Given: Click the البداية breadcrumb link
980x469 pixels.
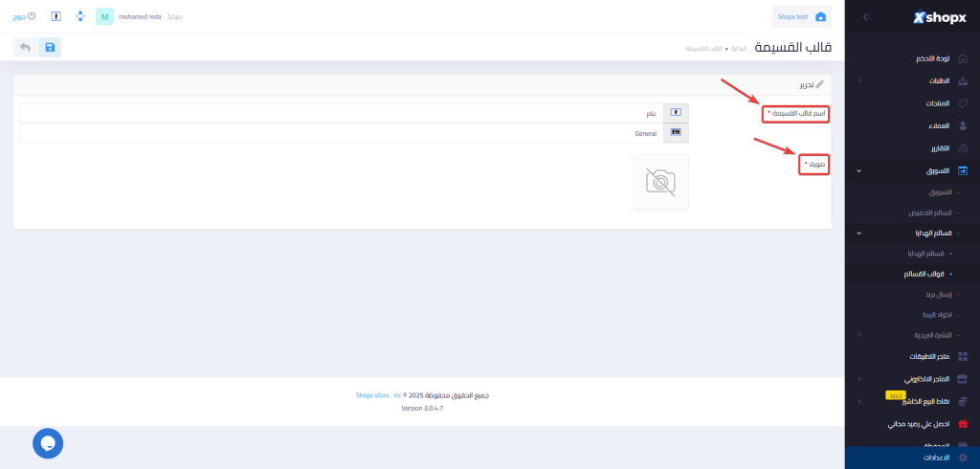Looking at the screenshot, I should (739, 48).
